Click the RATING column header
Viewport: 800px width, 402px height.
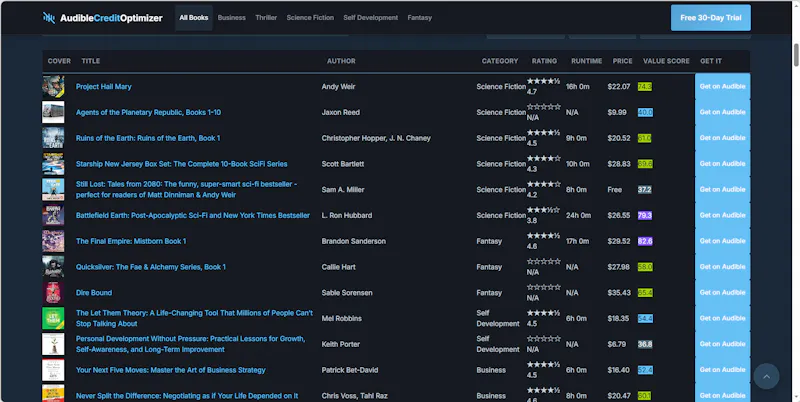click(x=544, y=61)
